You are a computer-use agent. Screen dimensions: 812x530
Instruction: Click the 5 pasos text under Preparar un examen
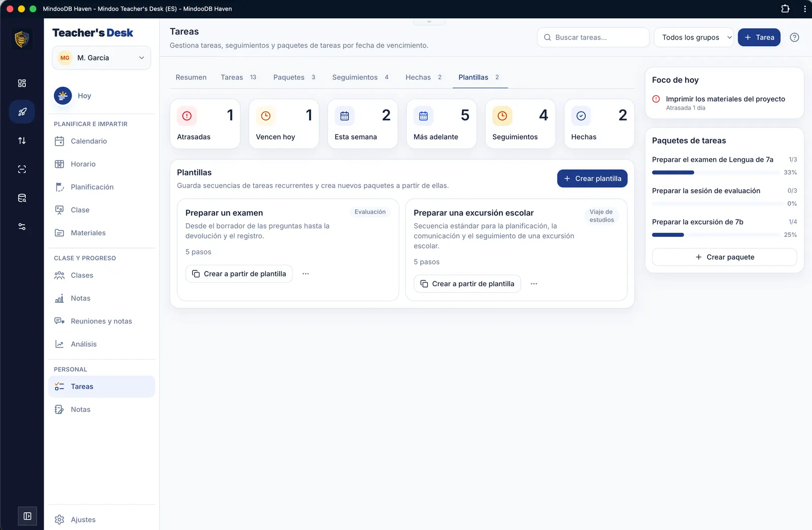pos(198,252)
